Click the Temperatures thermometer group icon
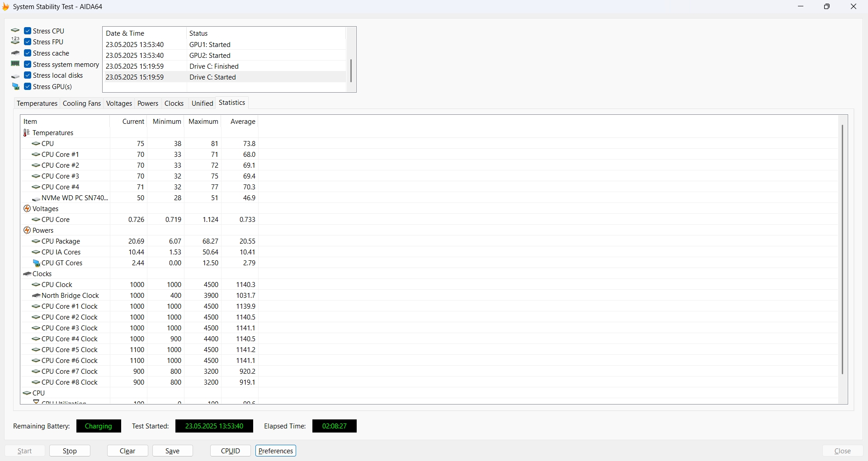 pyautogui.click(x=27, y=133)
